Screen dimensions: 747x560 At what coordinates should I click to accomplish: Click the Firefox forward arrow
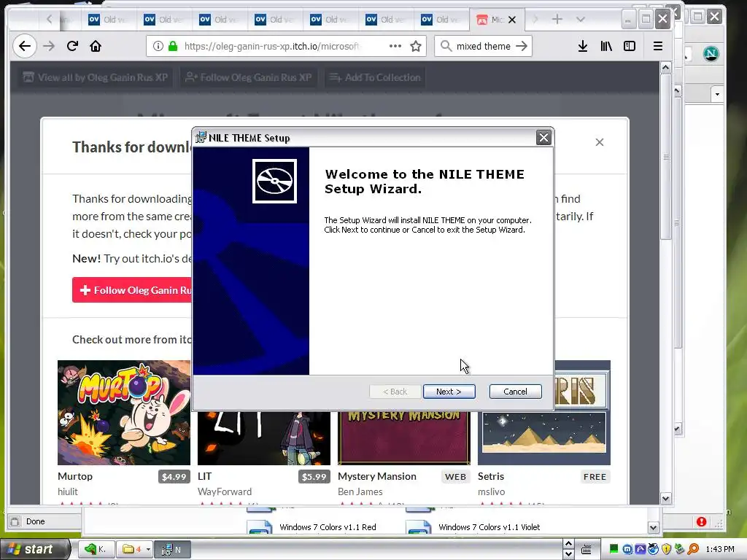[x=49, y=46]
